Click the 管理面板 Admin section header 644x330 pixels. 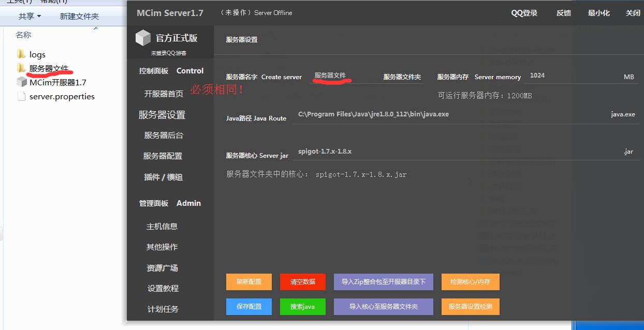click(170, 203)
